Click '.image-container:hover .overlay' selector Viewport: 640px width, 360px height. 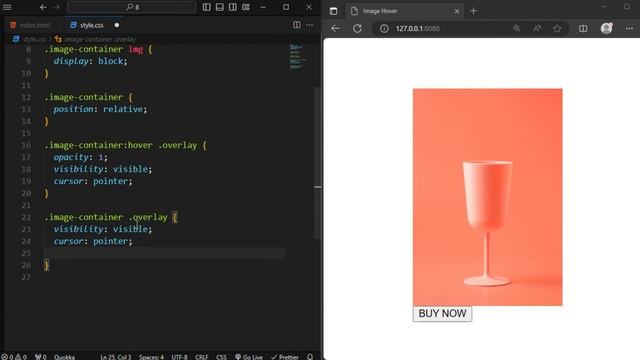click(x=121, y=145)
